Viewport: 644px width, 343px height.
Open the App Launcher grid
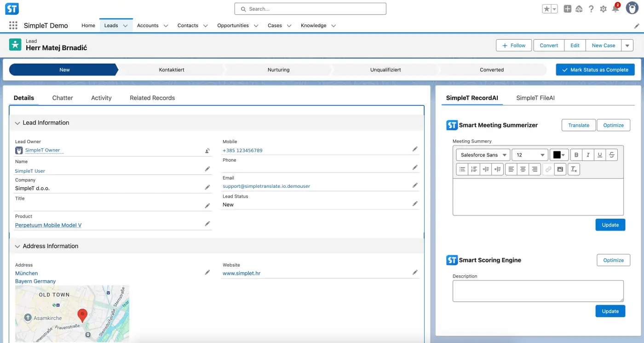[13, 25]
